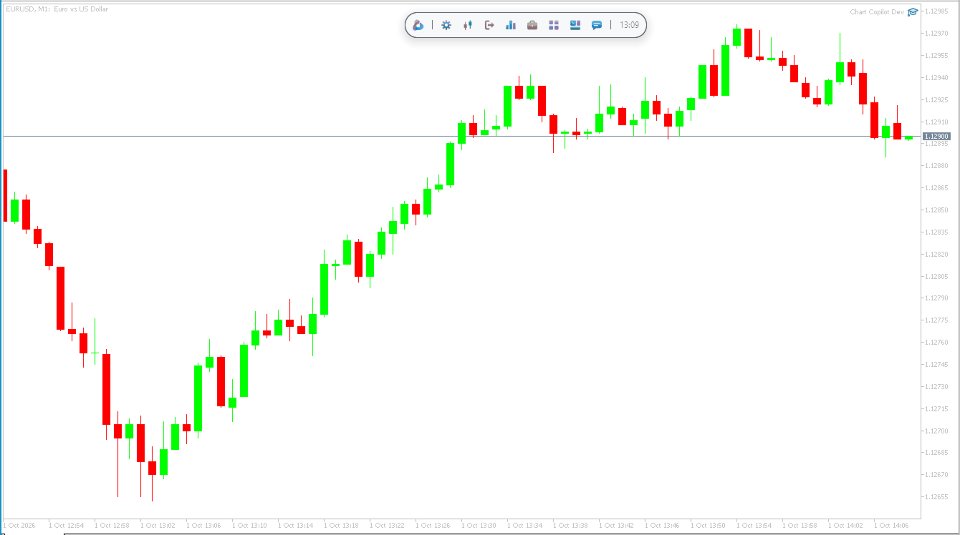Click the 1.12730 price scale label
This screenshot has height=535, width=960.
(936, 386)
